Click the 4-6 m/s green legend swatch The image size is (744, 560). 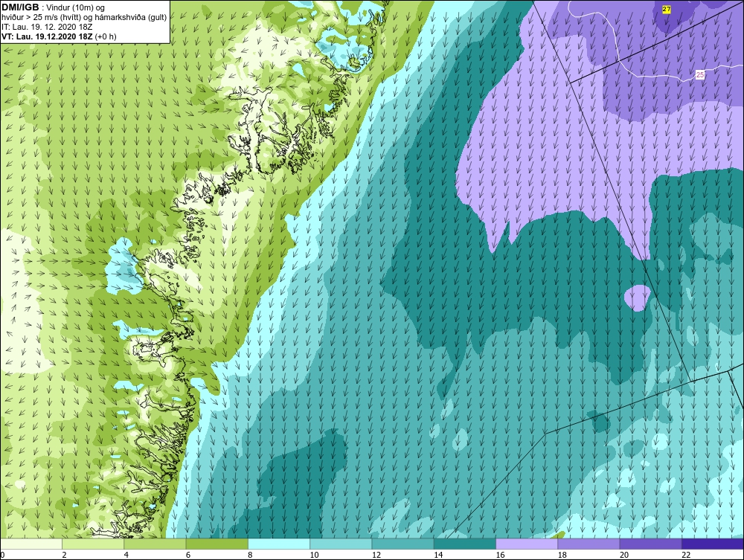coord(155,544)
